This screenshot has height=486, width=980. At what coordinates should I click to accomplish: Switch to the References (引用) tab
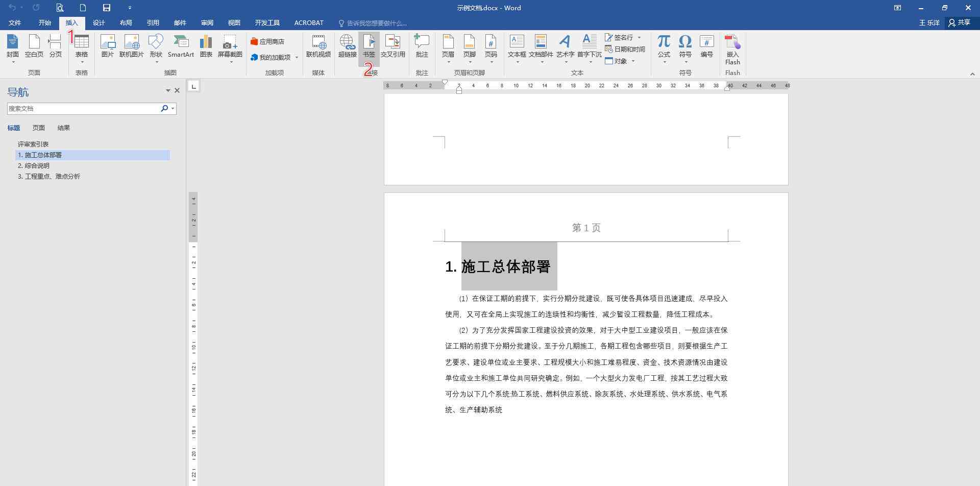[x=153, y=23]
